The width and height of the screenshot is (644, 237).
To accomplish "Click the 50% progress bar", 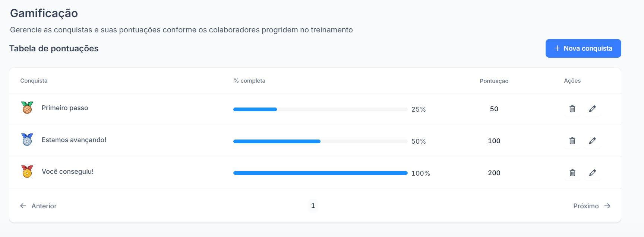I will pos(321,141).
